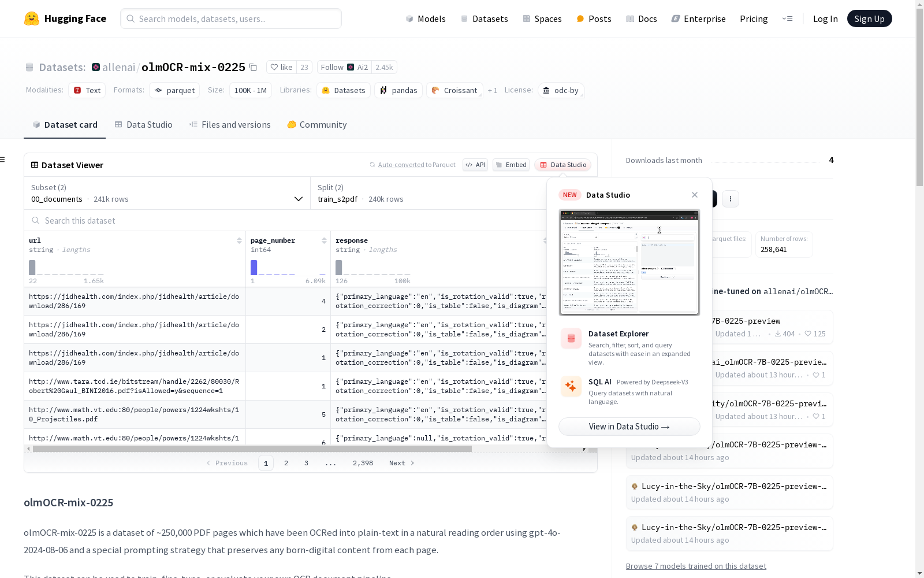The height and width of the screenshot is (578, 924).
Task: Click the page_number column histogram
Action: [x=288, y=268]
